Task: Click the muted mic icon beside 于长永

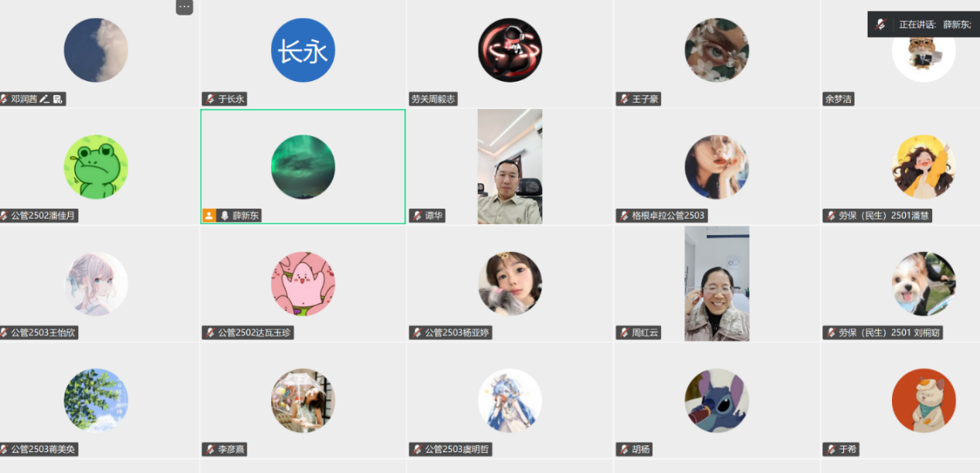Action: coord(210,99)
